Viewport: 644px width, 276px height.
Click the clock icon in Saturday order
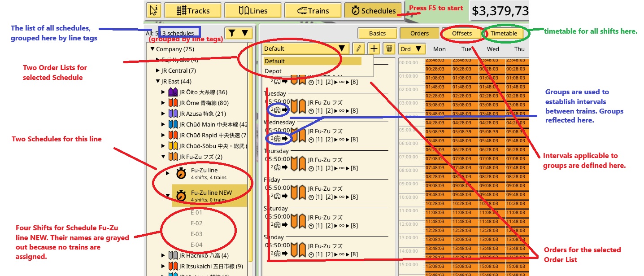pos(311,225)
